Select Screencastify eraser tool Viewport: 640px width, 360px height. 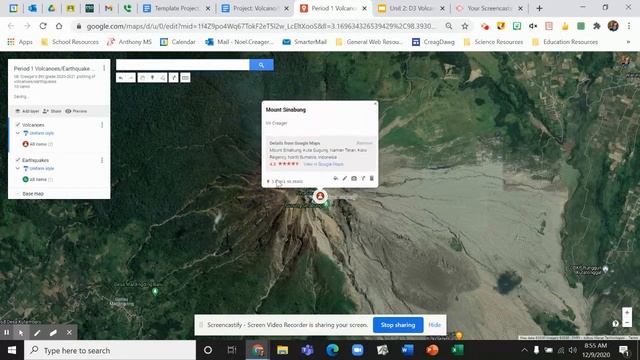pyautogui.click(x=53, y=333)
